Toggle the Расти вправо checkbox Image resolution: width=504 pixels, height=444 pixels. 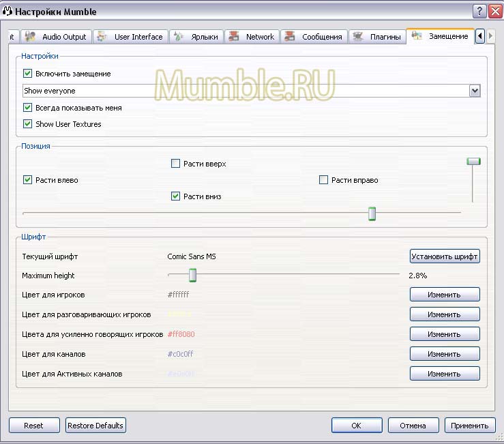324,180
